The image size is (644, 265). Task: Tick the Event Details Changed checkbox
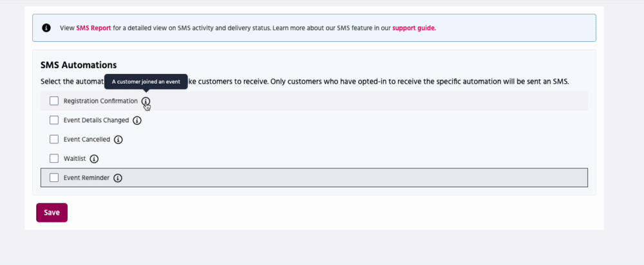tap(54, 120)
